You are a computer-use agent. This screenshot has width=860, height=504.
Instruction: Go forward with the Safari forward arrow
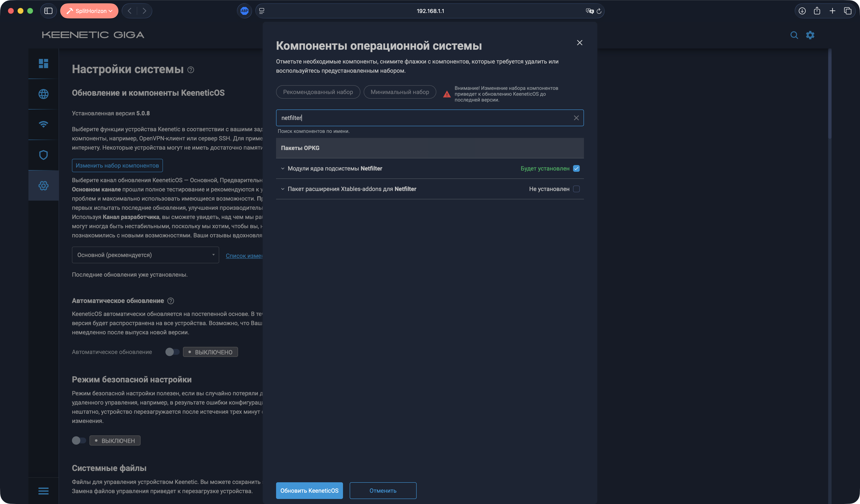pos(144,11)
